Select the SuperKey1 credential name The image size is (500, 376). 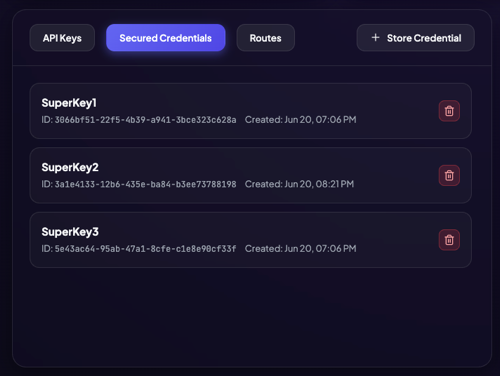pos(69,103)
